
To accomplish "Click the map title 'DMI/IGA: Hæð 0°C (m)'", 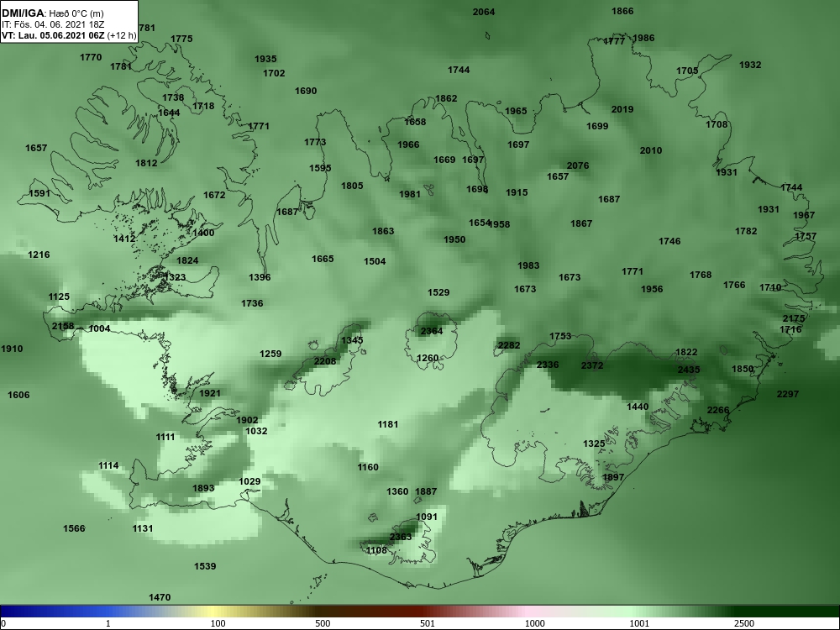I will 52,13.
